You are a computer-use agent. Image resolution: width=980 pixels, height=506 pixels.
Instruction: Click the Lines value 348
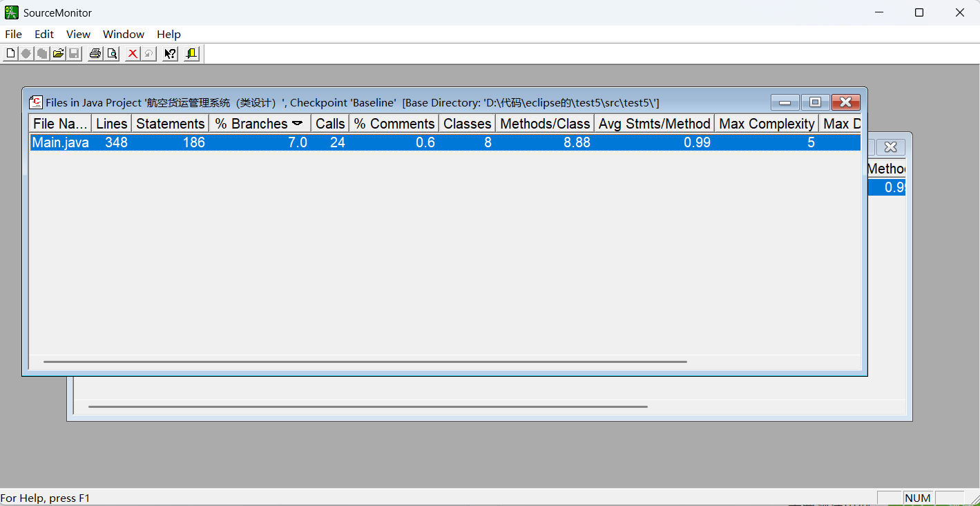pos(116,142)
